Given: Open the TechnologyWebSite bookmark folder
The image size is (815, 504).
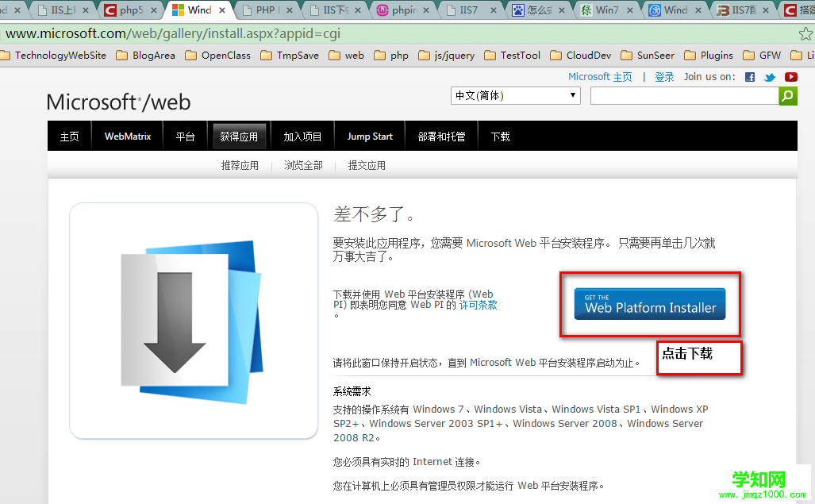Looking at the screenshot, I should 53,55.
